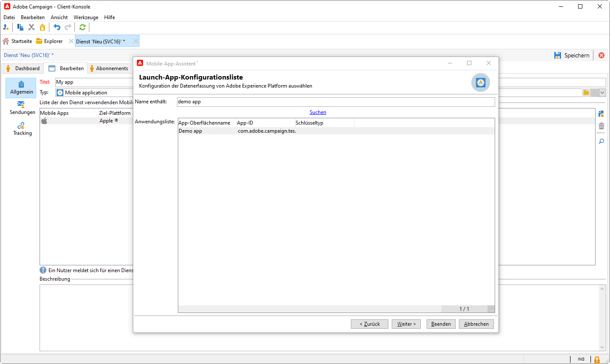Click the Beenden button
The width and height of the screenshot is (610, 364).
coord(441,324)
